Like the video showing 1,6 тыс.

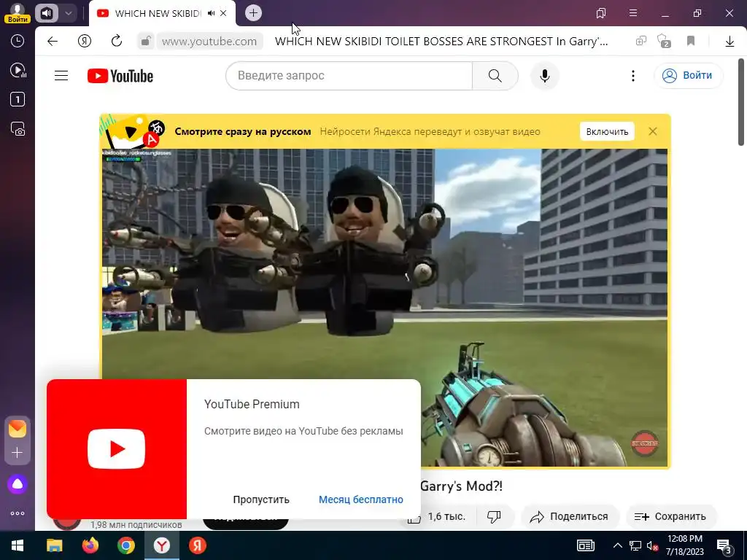(x=436, y=517)
